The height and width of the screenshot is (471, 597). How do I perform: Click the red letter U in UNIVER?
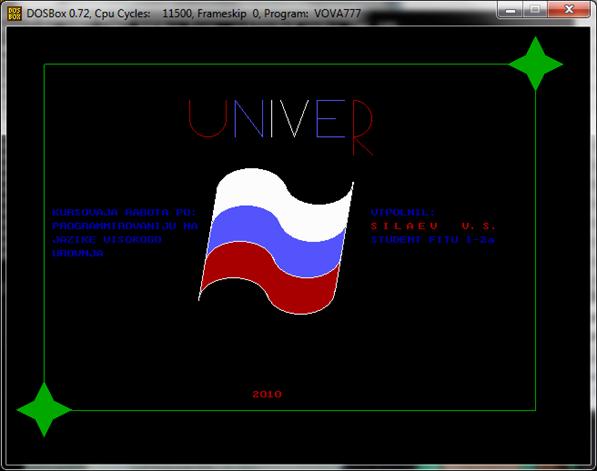[x=208, y=118]
